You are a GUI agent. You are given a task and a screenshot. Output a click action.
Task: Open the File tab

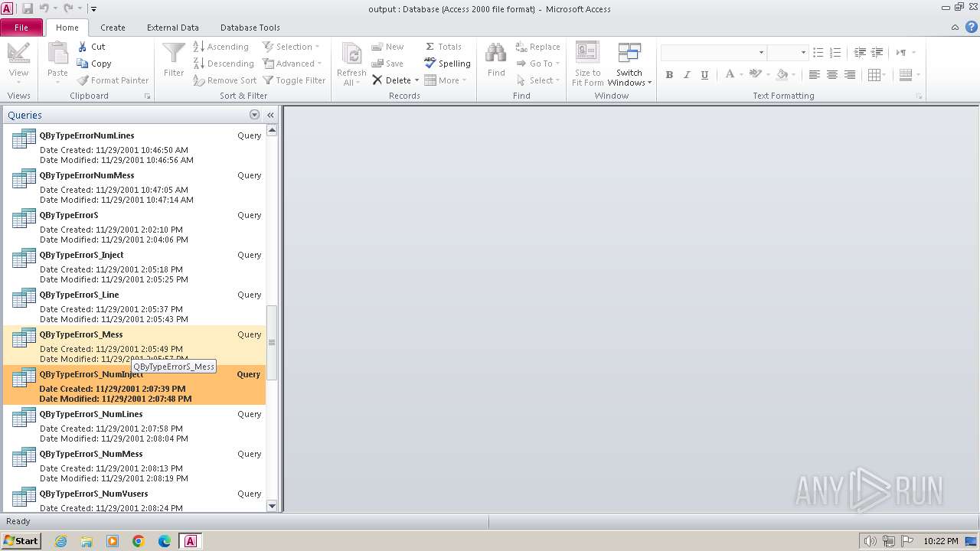(x=21, y=28)
